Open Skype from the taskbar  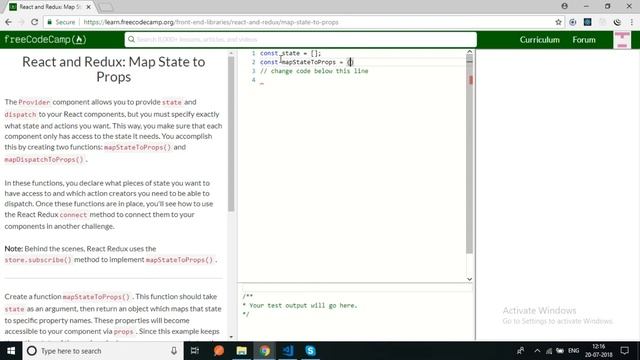tap(310, 351)
